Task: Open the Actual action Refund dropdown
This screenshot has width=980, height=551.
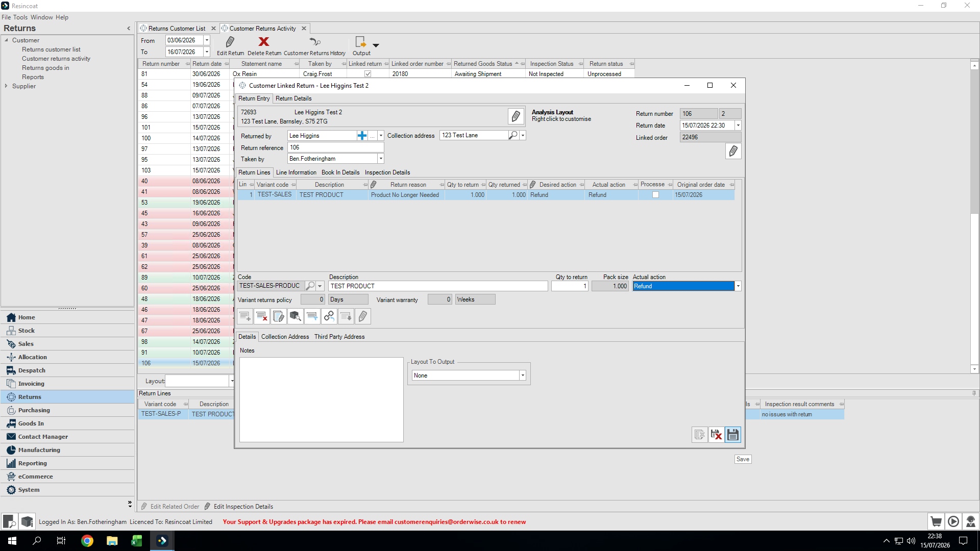Action: [x=738, y=286]
